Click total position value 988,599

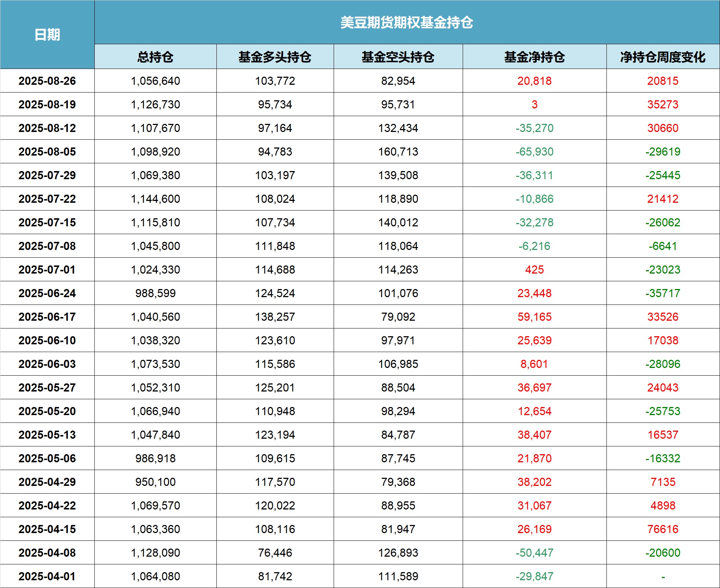[155, 293]
